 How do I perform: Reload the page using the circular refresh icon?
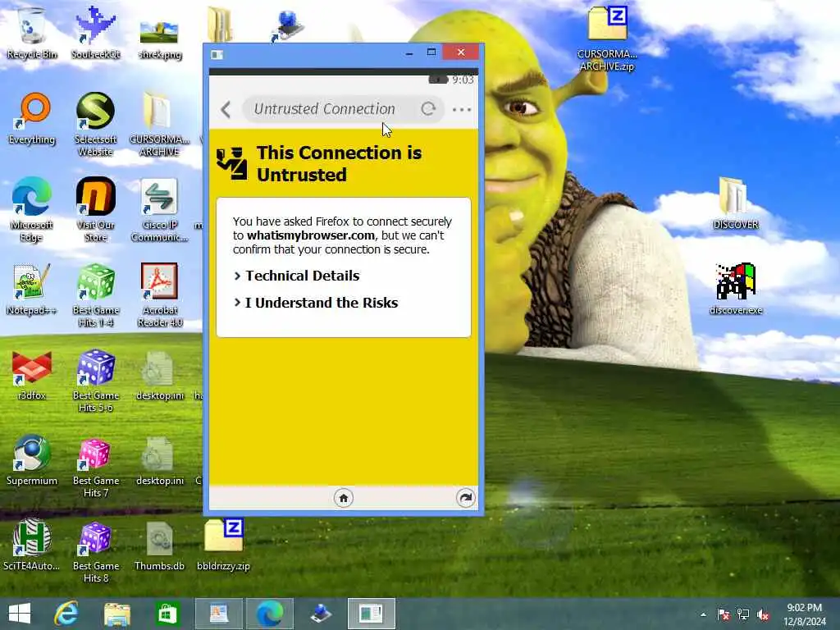[x=428, y=109]
